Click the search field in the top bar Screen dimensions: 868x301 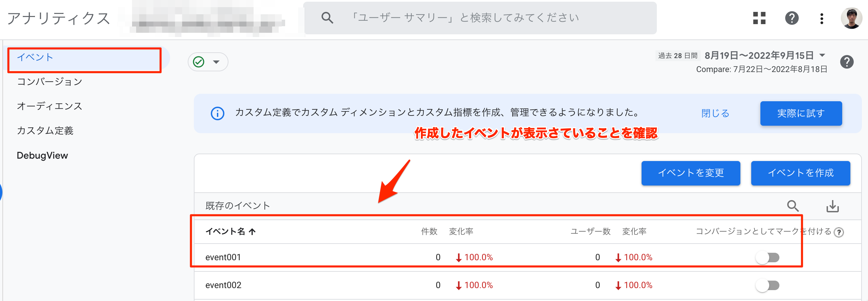(x=480, y=18)
